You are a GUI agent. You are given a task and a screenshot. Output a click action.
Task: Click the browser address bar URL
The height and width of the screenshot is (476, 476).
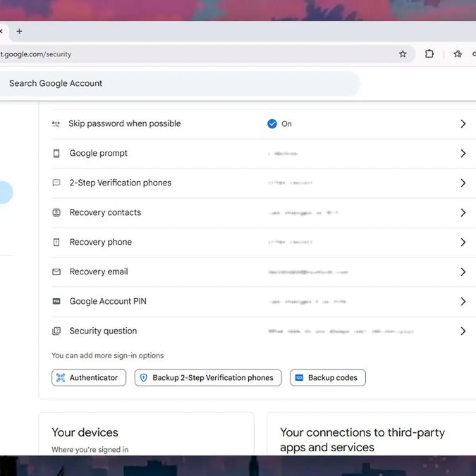[36, 54]
